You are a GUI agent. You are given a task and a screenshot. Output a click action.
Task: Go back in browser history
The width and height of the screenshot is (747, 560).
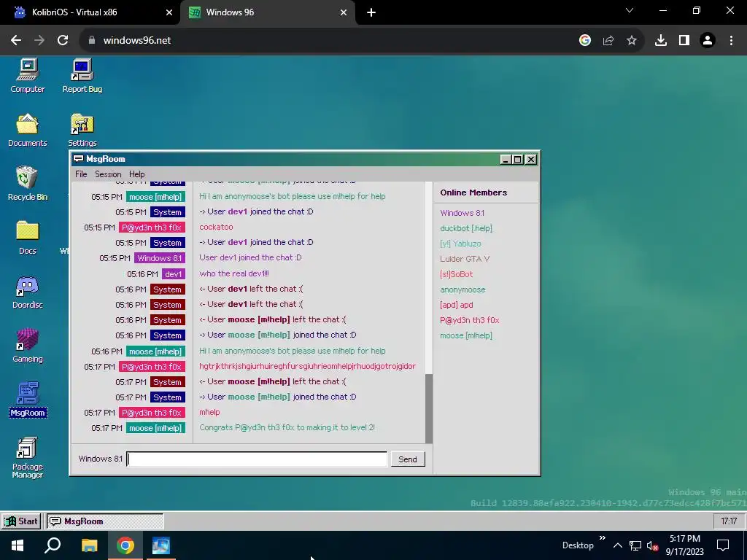pos(16,40)
